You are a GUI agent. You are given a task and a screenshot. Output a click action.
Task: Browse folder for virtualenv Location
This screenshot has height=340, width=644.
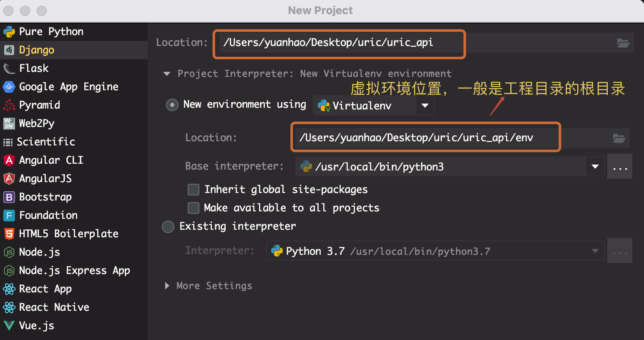[619, 138]
